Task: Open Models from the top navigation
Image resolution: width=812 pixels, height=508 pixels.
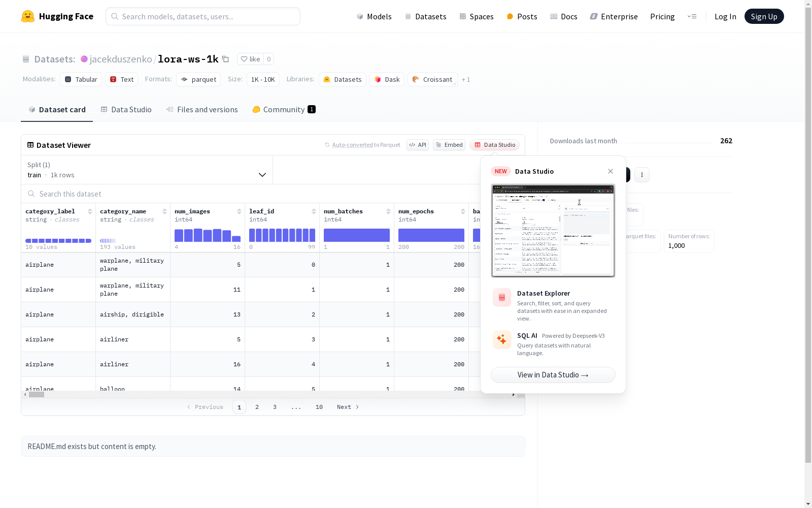Action: click(x=374, y=16)
